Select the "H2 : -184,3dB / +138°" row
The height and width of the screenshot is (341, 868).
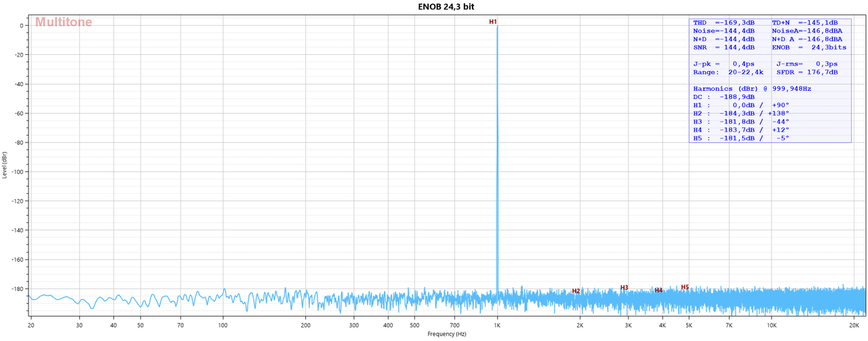(x=741, y=113)
